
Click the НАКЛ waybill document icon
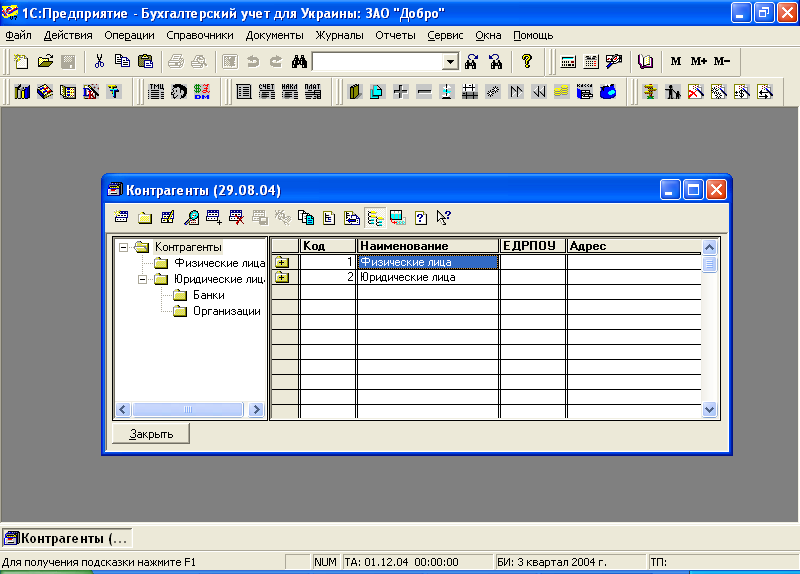[290, 92]
